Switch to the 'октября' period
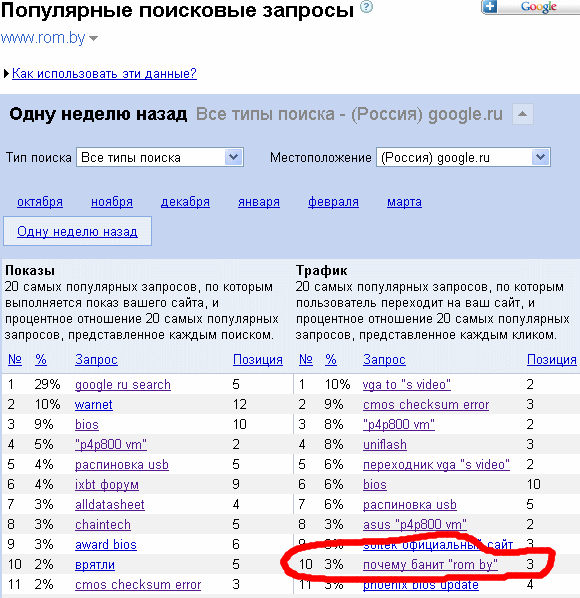 40,202
